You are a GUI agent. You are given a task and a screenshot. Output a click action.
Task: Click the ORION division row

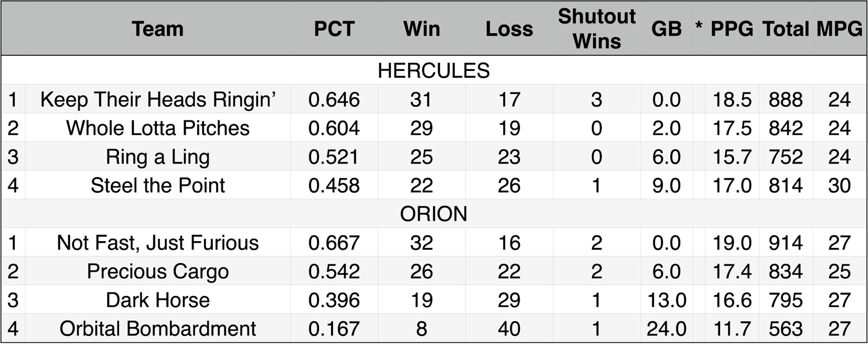(434, 213)
